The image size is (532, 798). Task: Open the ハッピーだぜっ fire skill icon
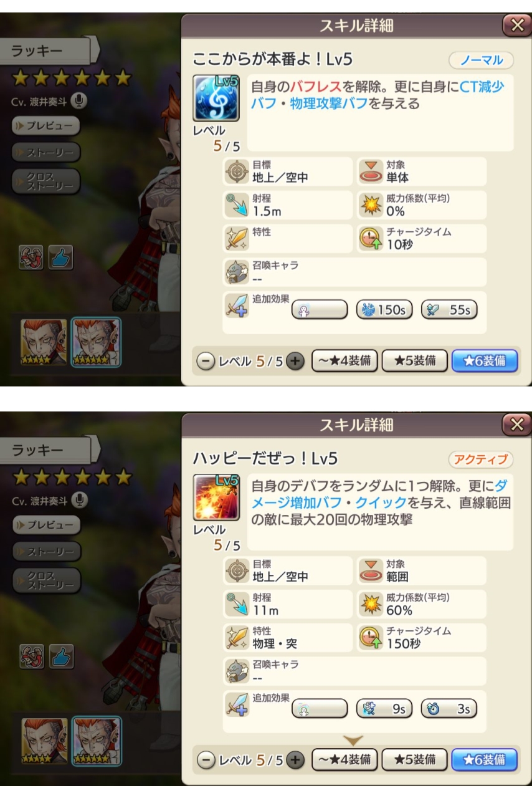(x=216, y=497)
